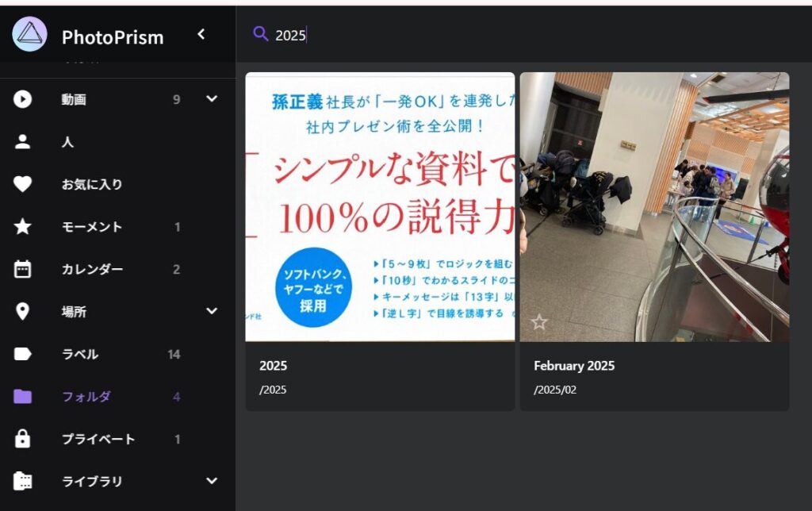Image resolution: width=812 pixels, height=511 pixels.
Task: Click the カレンダー count 2
Action: coord(176,270)
